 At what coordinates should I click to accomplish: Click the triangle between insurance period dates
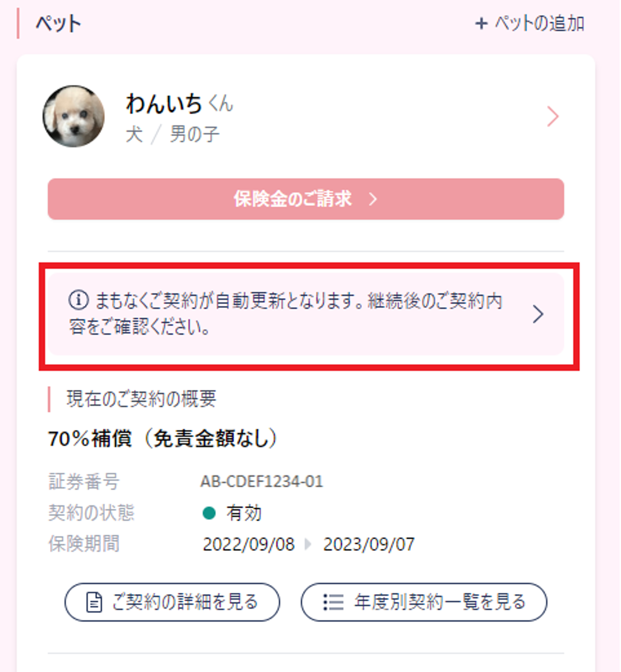point(308,544)
